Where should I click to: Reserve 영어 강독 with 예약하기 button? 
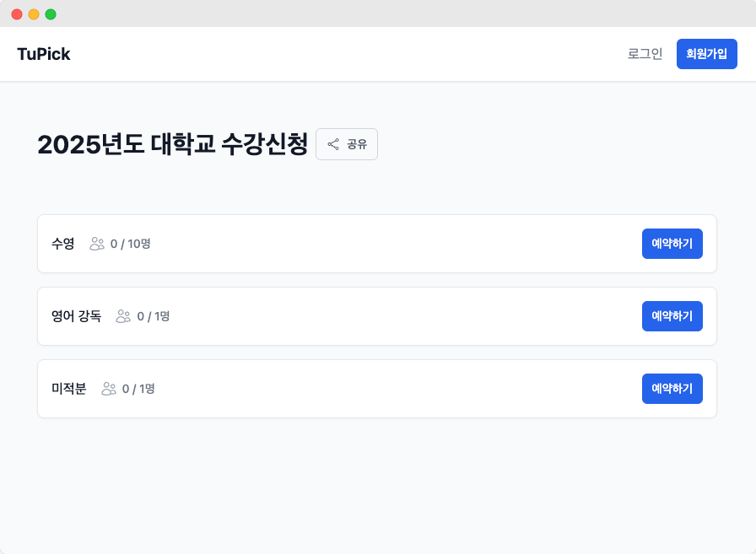pos(672,316)
